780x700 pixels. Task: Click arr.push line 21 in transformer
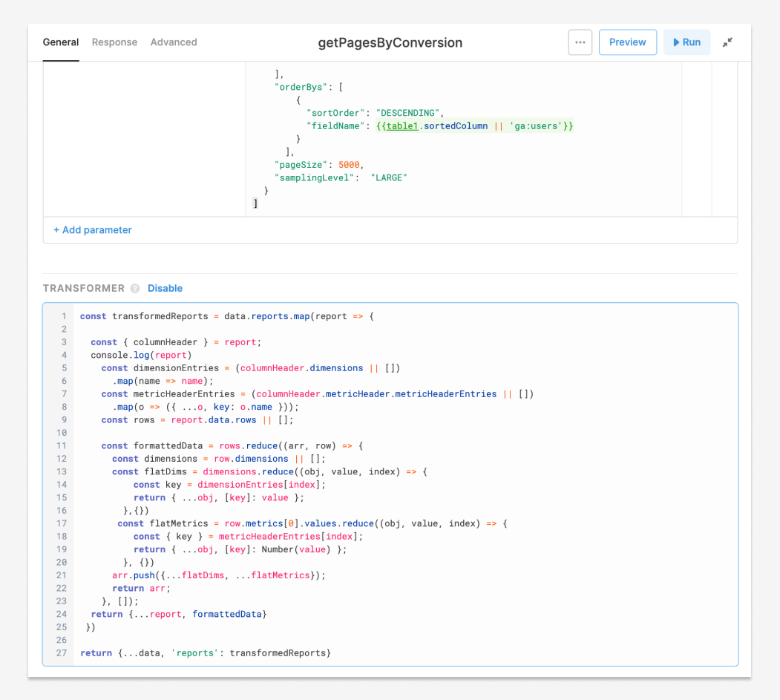click(219, 575)
